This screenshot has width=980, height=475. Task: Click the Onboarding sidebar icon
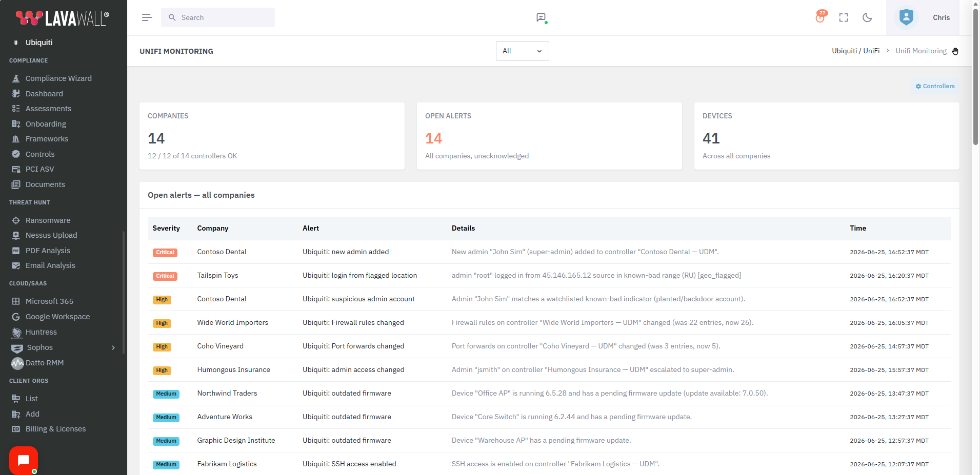point(16,124)
